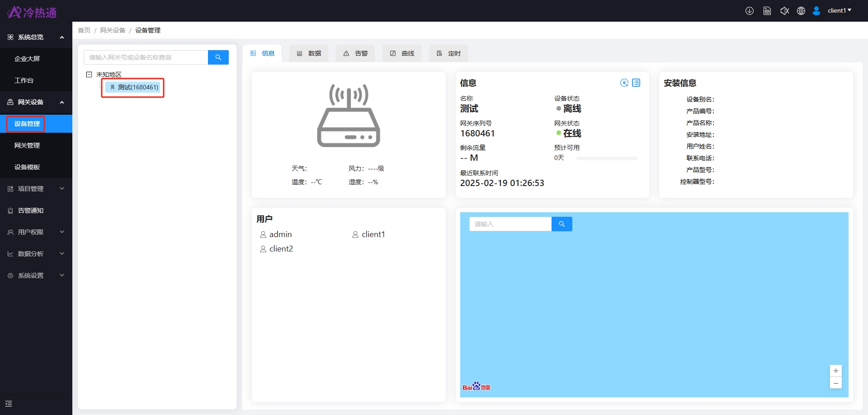
Task: Click the 数据分析 chart icon
Action: [10, 254]
